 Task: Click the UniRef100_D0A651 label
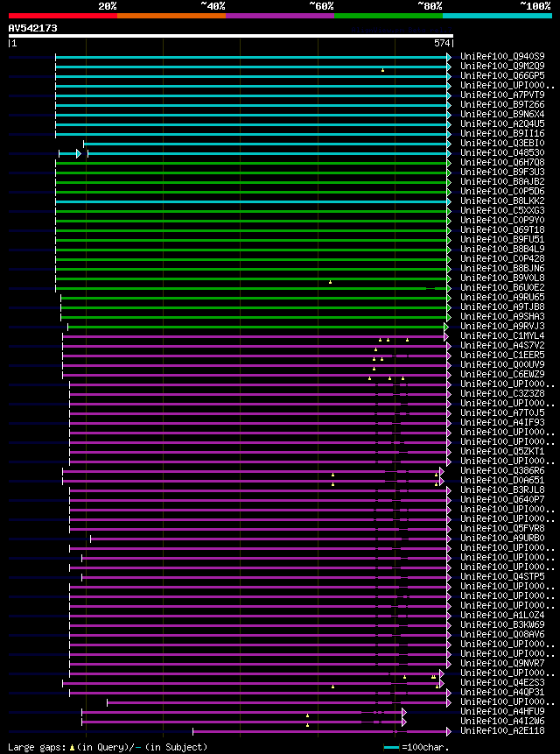(x=502, y=480)
